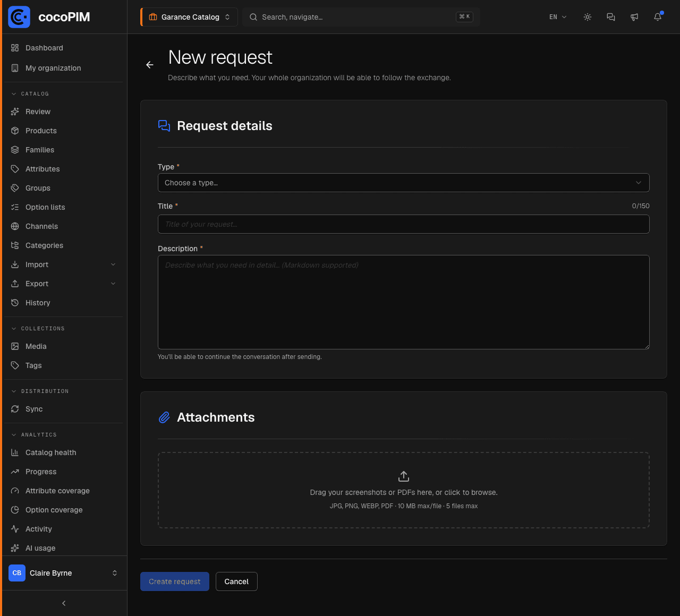The width and height of the screenshot is (680, 616).
Task: Open the announcements megaphone icon
Action: 634,17
